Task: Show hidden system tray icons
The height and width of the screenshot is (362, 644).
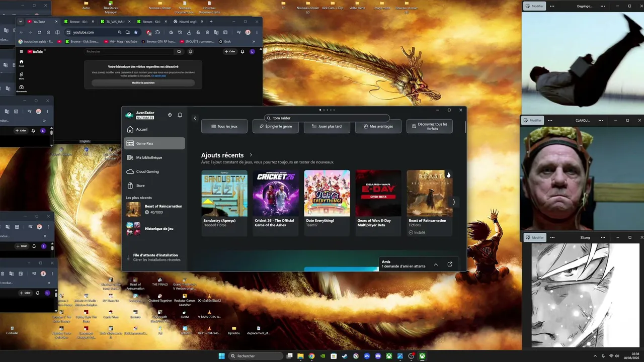Action: point(595,356)
